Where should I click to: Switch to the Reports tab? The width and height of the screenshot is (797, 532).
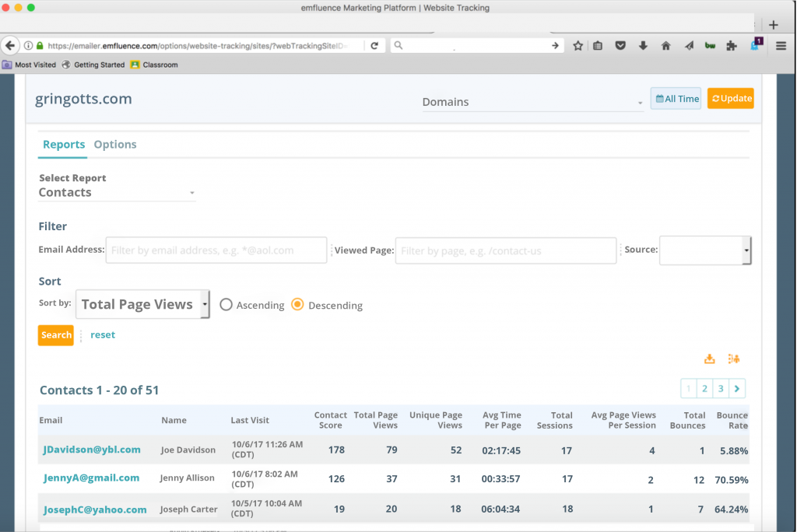pyautogui.click(x=63, y=145)
